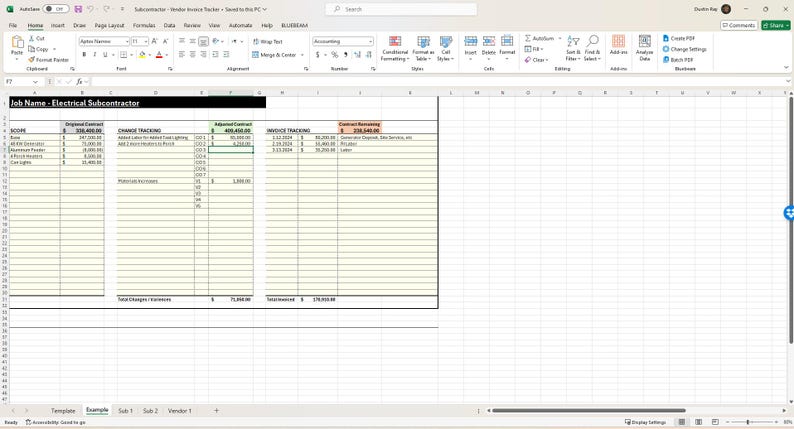Apply red font color

coord(159,55)
